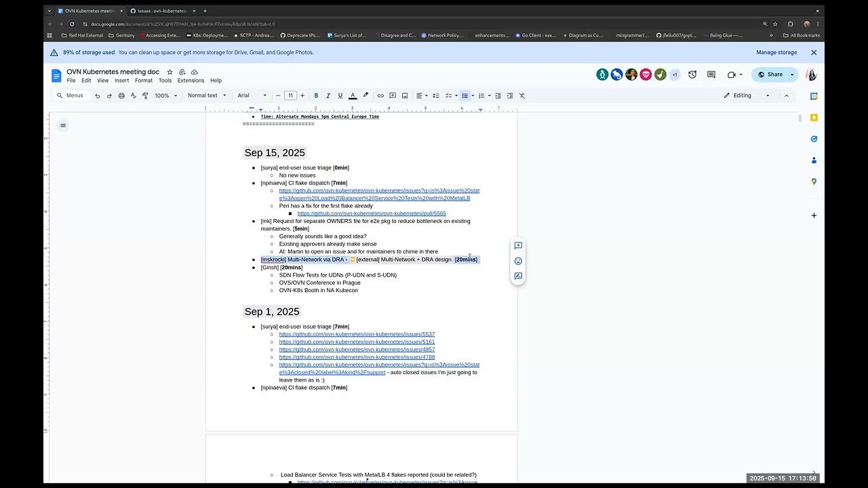Screen dimensions: 868x488
Task: Open the highlight color picker
Action: 366,96
